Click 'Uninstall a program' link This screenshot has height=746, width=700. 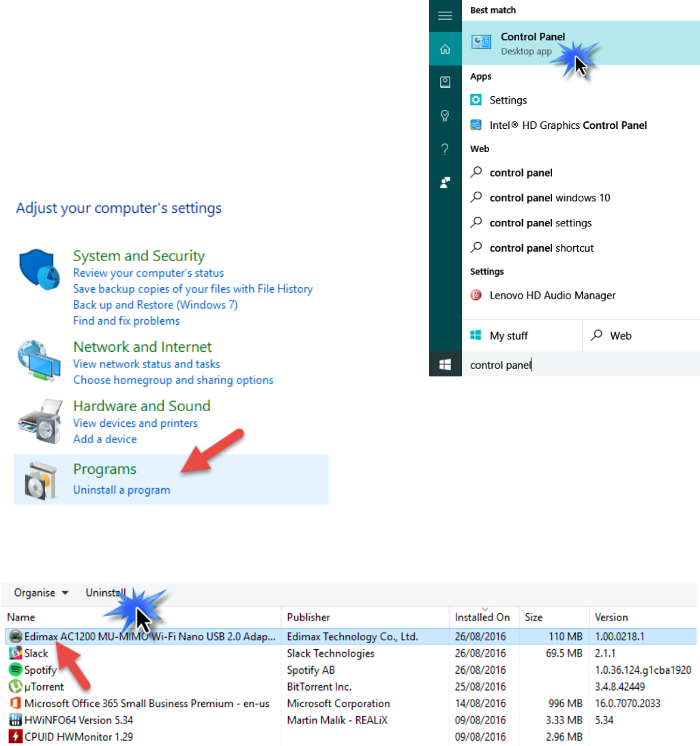coord(121,490)
